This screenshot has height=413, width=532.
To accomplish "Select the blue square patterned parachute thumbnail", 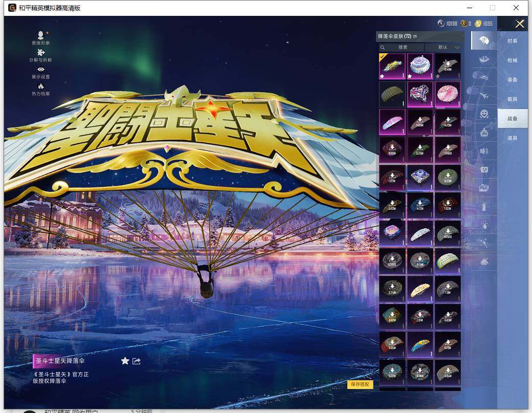I will click(420, 178).
